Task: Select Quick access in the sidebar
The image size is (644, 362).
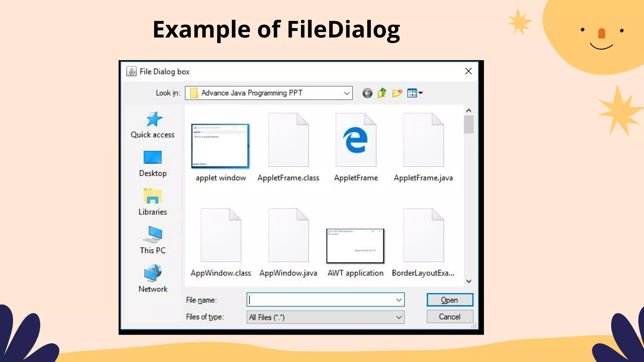Action: click(153, 125)
